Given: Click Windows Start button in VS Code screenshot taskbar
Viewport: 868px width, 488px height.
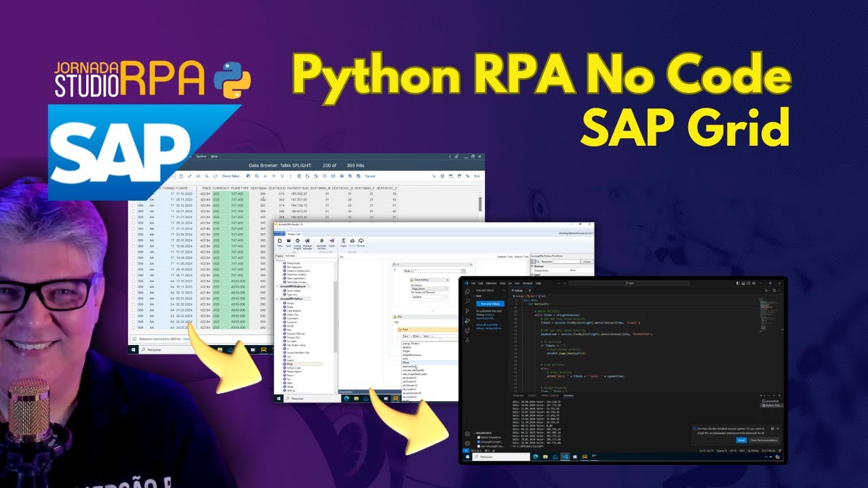Looking at the screenshot, I should coord(467,457).
